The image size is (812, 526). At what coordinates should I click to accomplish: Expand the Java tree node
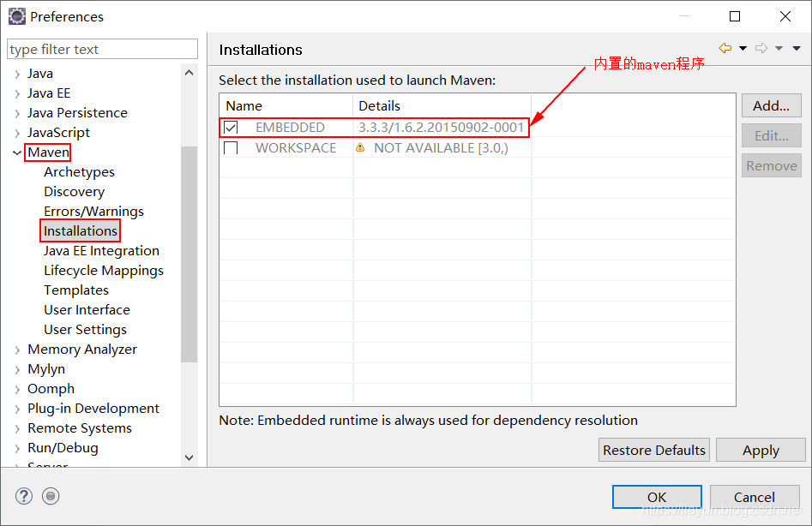(x=17, y=74)
